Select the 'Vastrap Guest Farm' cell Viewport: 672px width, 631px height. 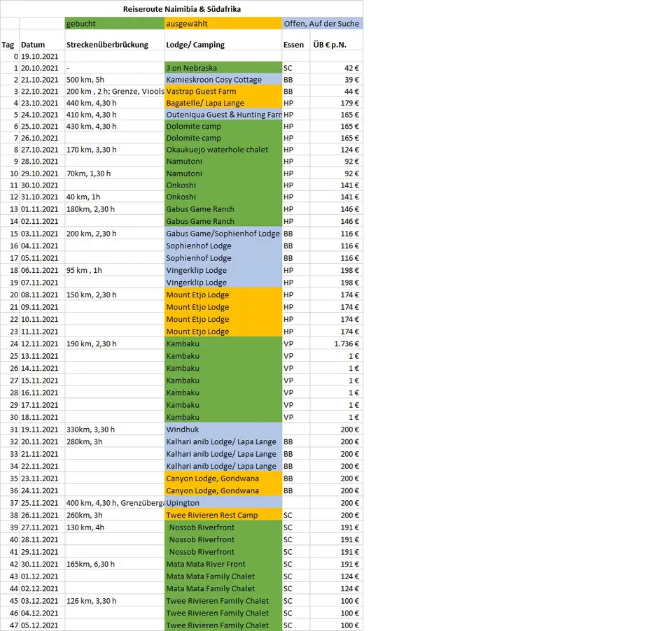pos(223,91)
